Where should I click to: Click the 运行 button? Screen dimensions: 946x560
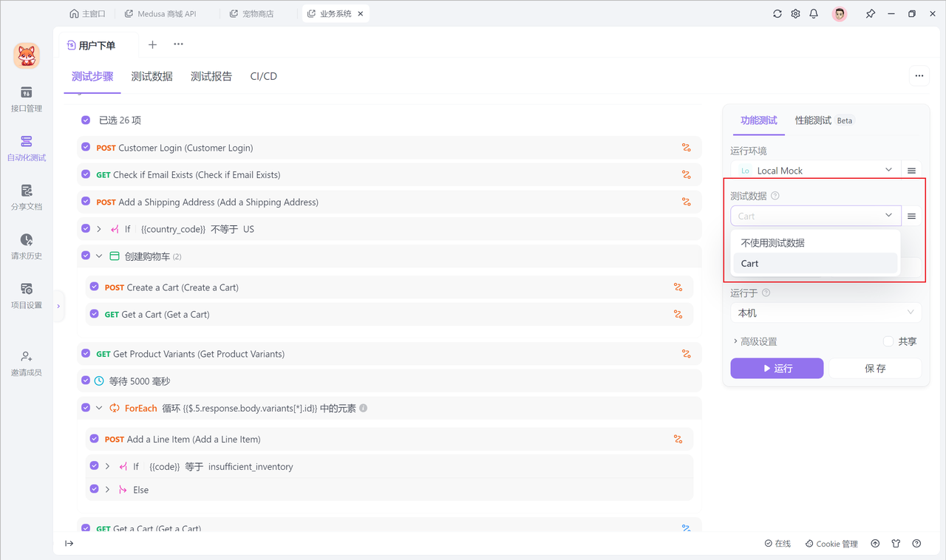[777, 368]
